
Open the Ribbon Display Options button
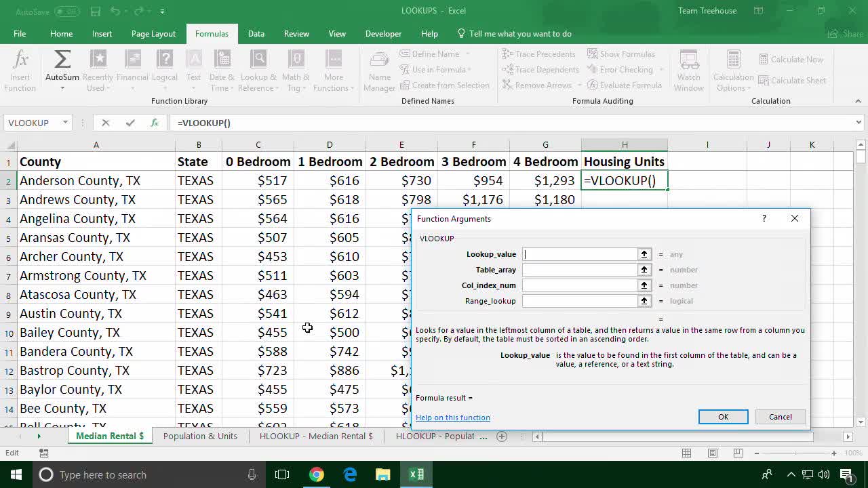[x=759, y=11]
